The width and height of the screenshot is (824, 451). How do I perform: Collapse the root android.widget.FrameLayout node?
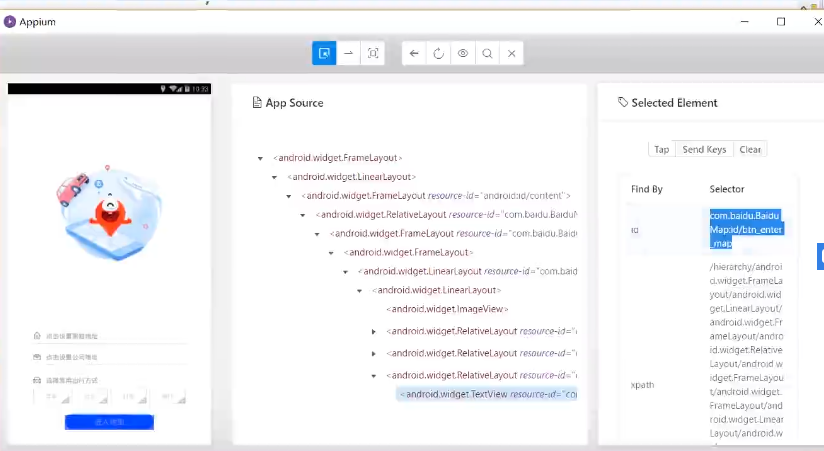click(x=260, y=158)
